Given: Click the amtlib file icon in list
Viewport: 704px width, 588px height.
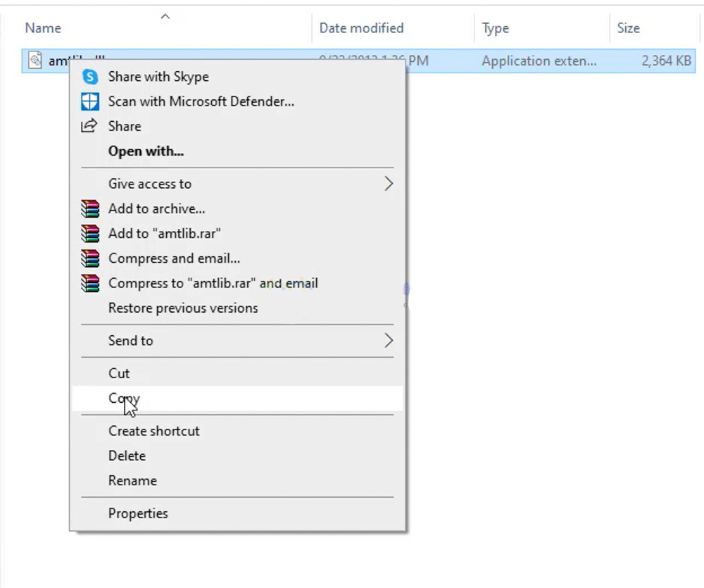Looking at the screenshot, I should [x=35, y=60].
